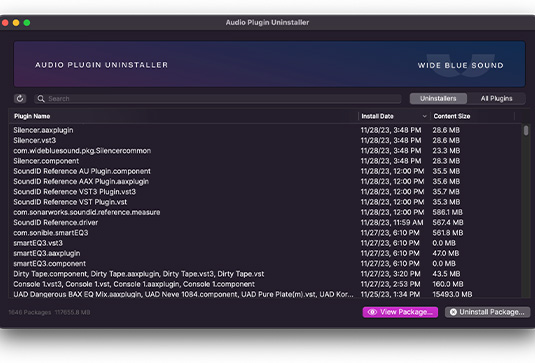This screenshot has height=363, width=535.
Task: Select com.sonarworks.soundid.reference.measure row
Action: pyautogui.click(x=265, y=212)
